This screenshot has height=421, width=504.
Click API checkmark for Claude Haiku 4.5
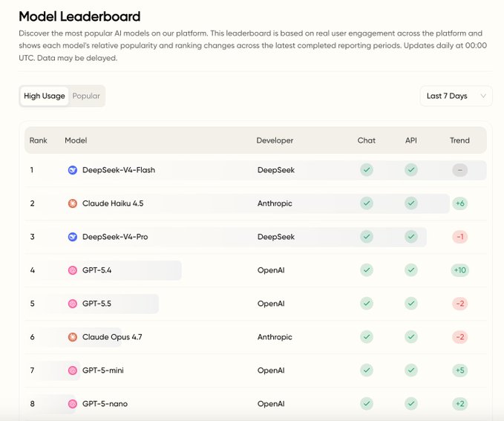(x=411, y=203)
